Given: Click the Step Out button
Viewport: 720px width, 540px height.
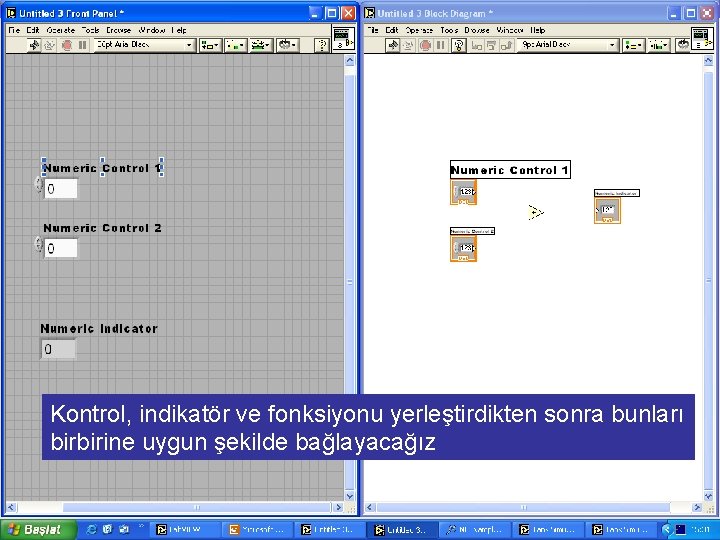Looking at the screenshot, I should pyautogui.click(x=506, y=45).
